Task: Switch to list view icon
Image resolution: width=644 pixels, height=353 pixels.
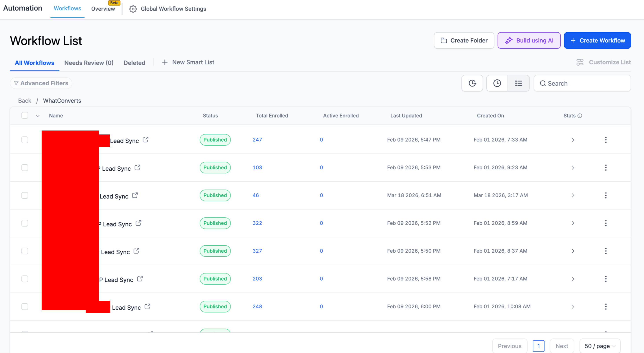Action: point(519,83)
